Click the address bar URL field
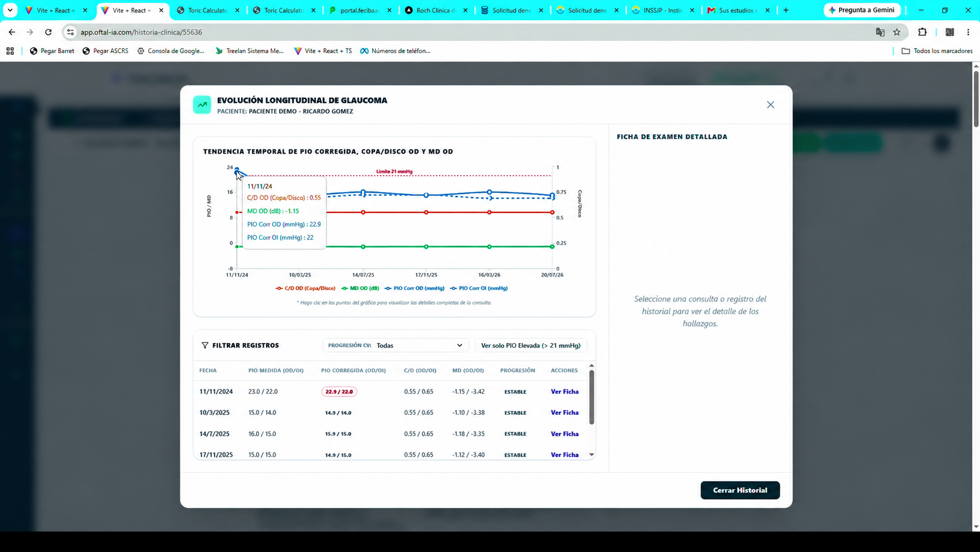Viewport: 980px width, 552px height. 469,32
